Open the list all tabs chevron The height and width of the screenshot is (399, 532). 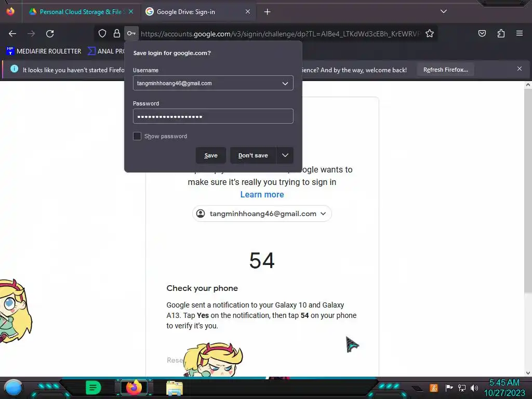pos(444,11)
